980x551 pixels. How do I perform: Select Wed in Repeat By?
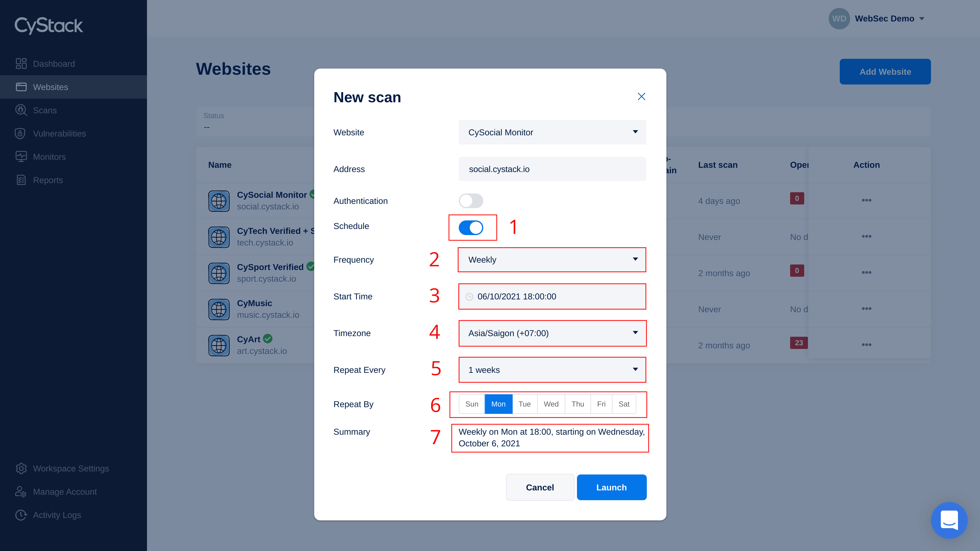coord(551,404)
